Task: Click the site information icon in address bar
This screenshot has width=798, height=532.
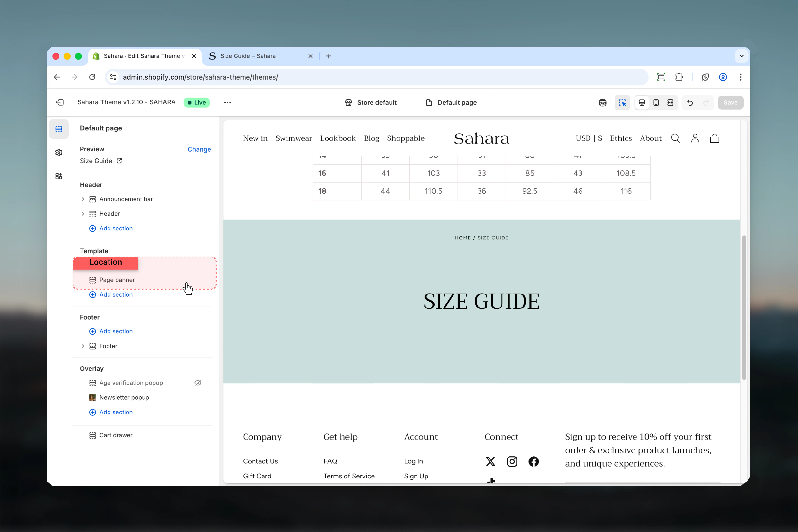Action: (113, 77)
